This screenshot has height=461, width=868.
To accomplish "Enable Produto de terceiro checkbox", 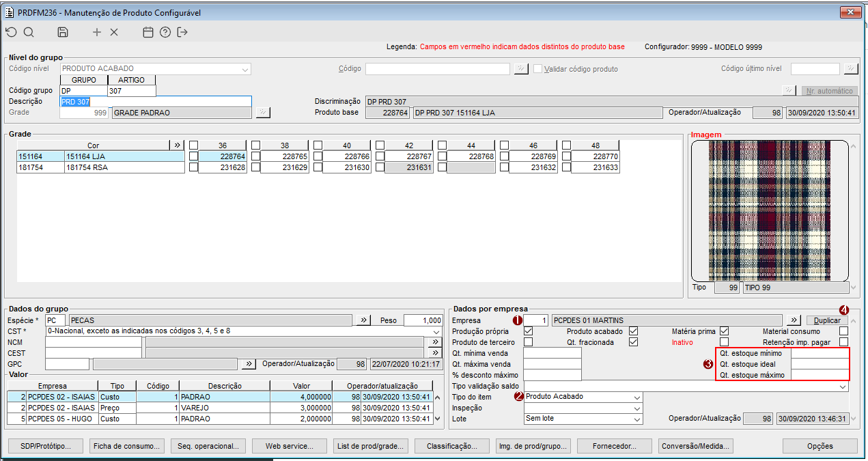I will pos(529,341).
